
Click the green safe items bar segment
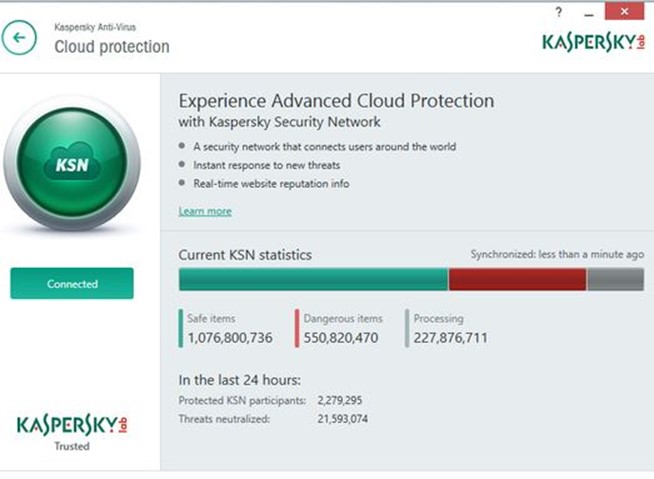tap(313, 280)
